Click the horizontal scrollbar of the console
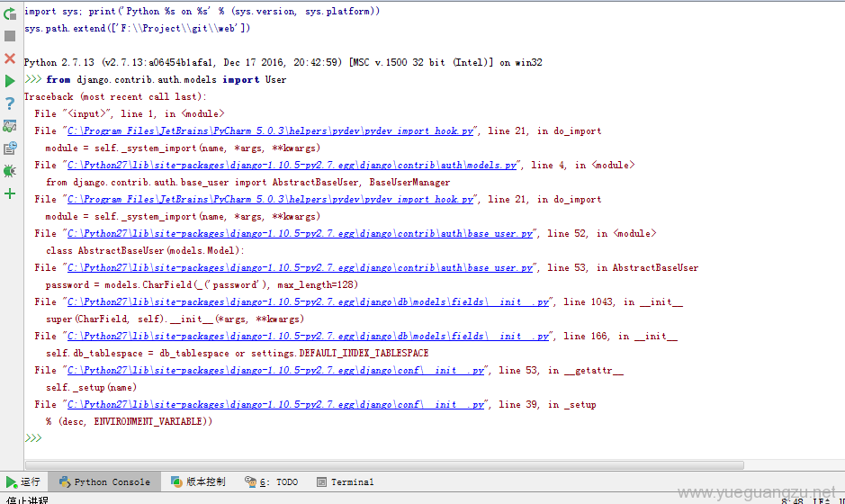Screen dimensions: 845x504 [385, 465]
